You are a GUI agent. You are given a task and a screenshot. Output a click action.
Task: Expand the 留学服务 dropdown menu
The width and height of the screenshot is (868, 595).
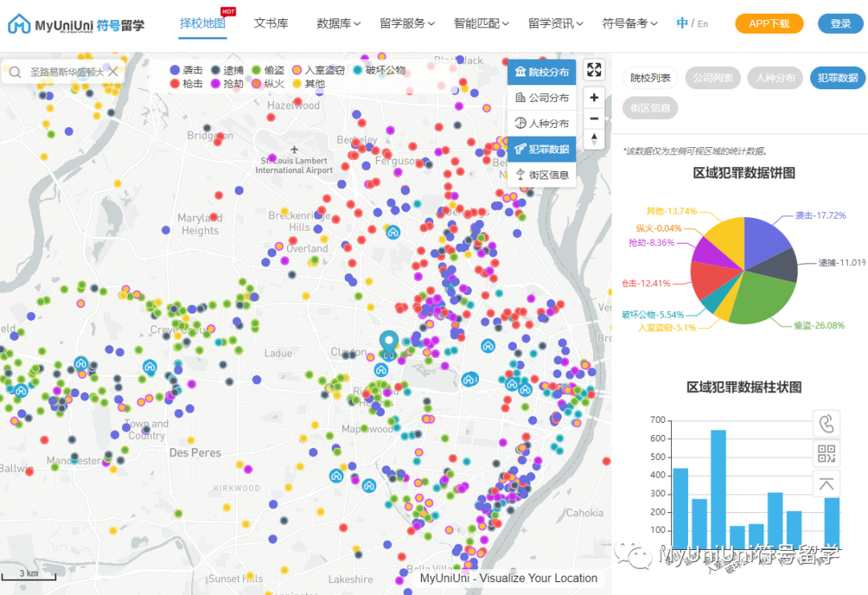(x=407, y=24)
